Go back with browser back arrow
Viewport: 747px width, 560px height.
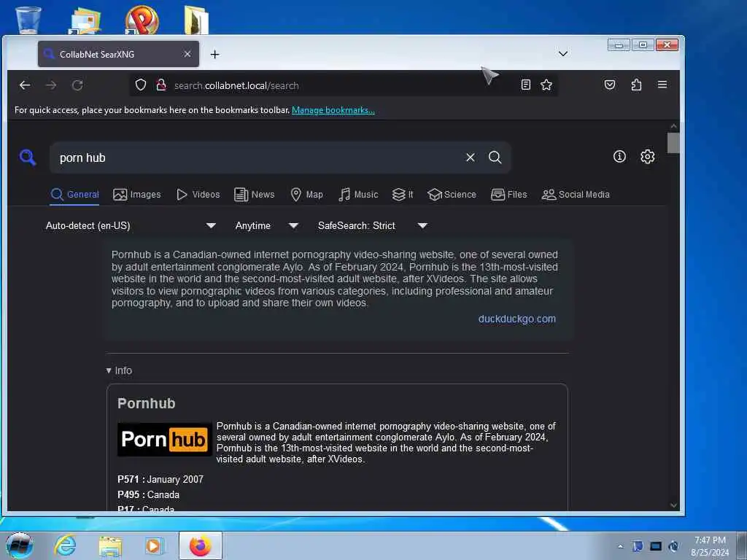25,85
